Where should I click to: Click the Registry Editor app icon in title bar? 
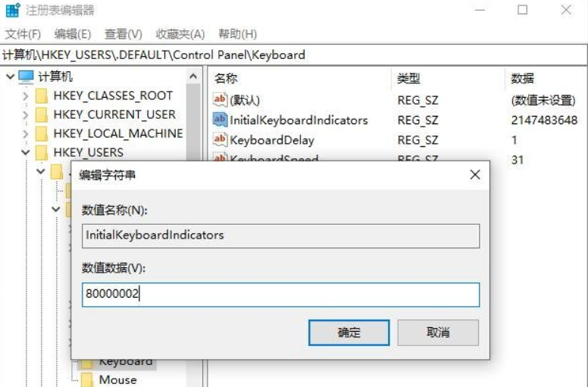pos(12,10)
